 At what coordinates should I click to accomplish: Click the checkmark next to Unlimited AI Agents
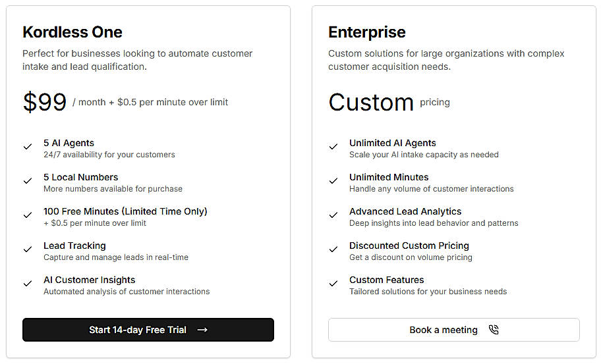tap(333, 147)
